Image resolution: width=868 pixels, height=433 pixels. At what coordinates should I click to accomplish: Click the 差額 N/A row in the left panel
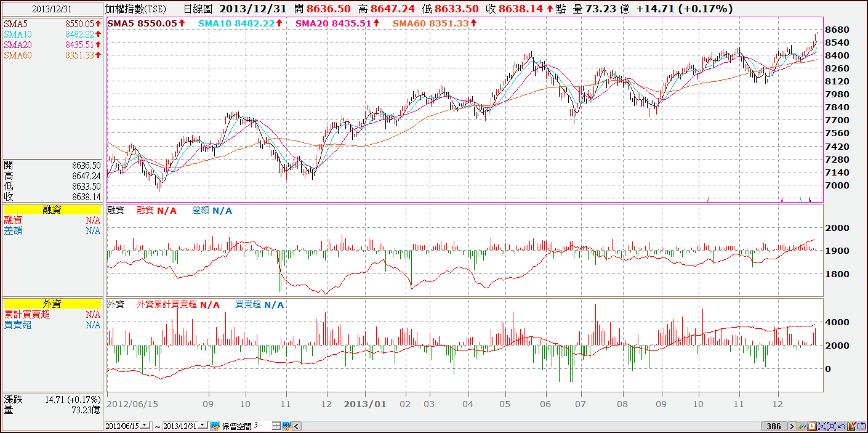pyautogui.click(x=52, y=230)
